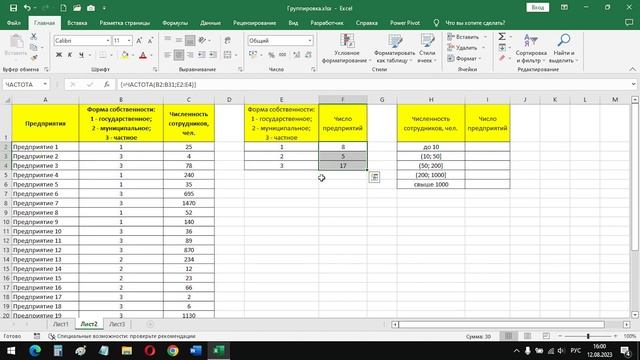Screen dimensions: 640x360
Task: Expand the formula bar
Action: [x=633, y=84]
